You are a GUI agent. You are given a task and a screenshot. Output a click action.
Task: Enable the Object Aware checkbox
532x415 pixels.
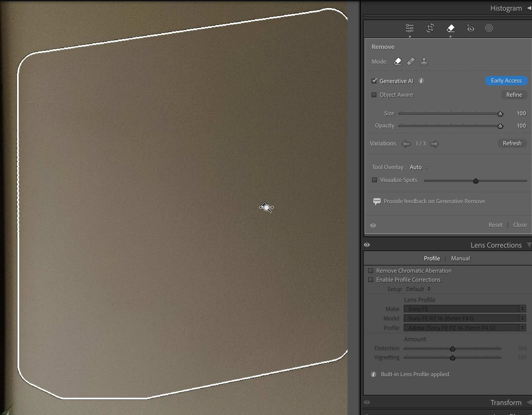(374, 95)
